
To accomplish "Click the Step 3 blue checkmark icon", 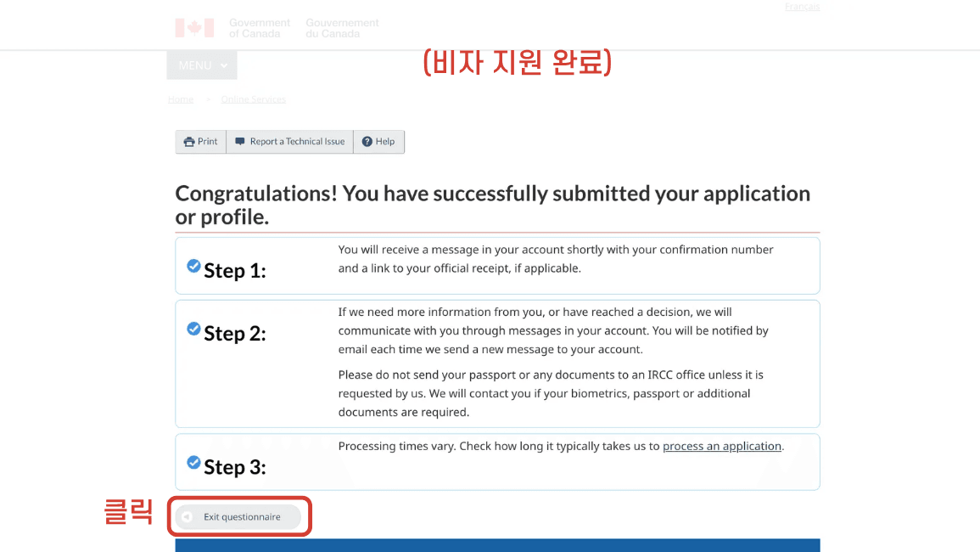I will click(193, 463).
